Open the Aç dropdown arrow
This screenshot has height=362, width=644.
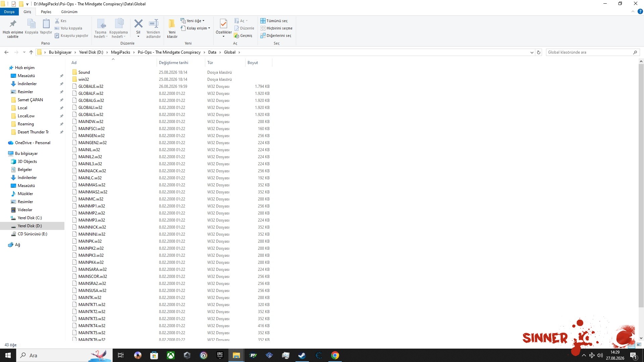point(247,21)
